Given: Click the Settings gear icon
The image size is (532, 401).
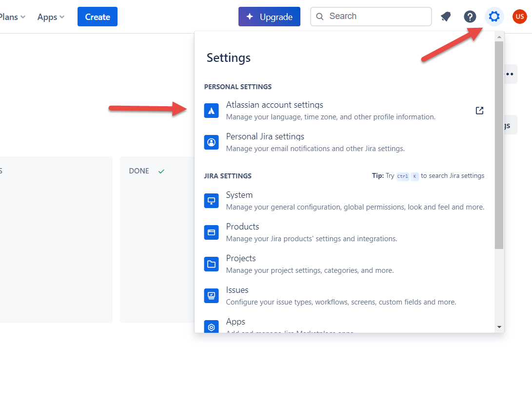Looking at the screenshot, I should 494,16.
